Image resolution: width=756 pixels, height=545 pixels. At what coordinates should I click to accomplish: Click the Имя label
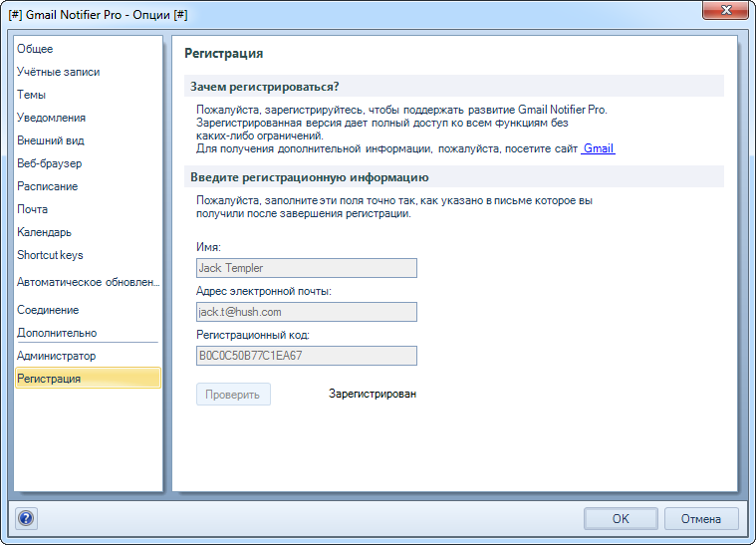click(208, 247)
